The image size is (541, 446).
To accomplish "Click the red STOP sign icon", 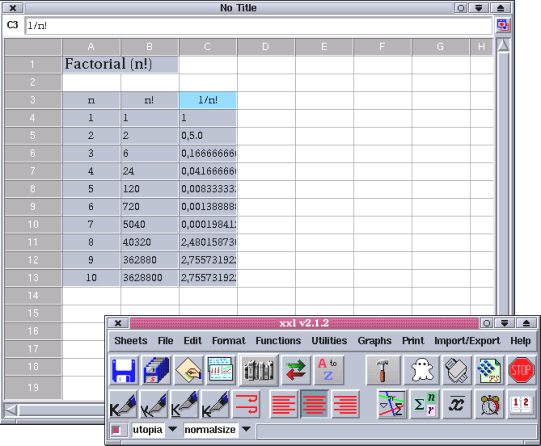I will (x=521, y=370).
